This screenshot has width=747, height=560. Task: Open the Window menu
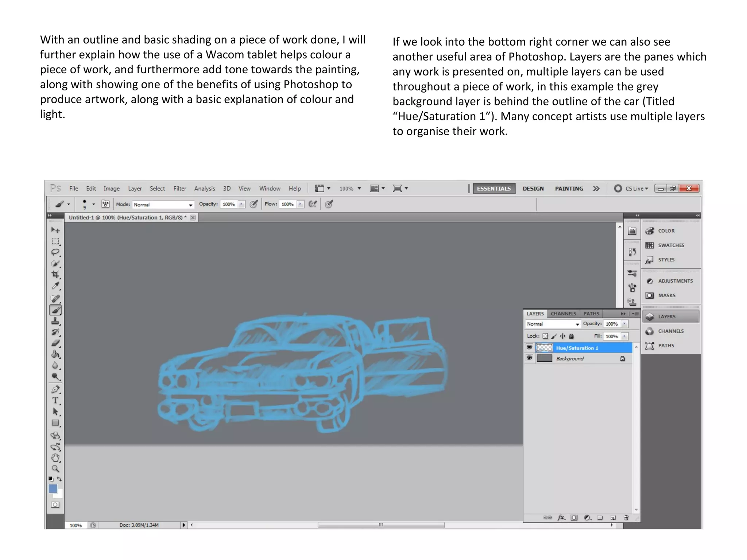[x=270, y=188]
